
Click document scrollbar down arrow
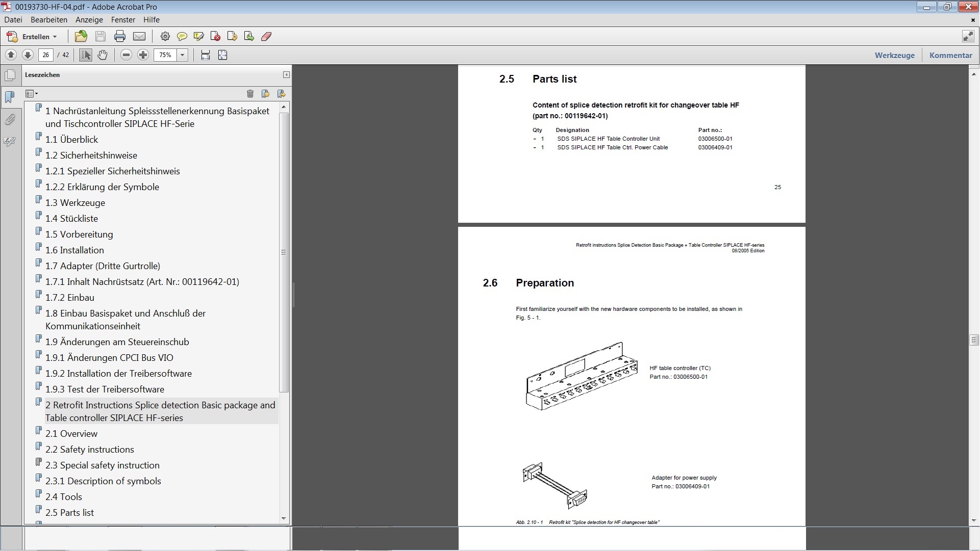pos(974,520)
